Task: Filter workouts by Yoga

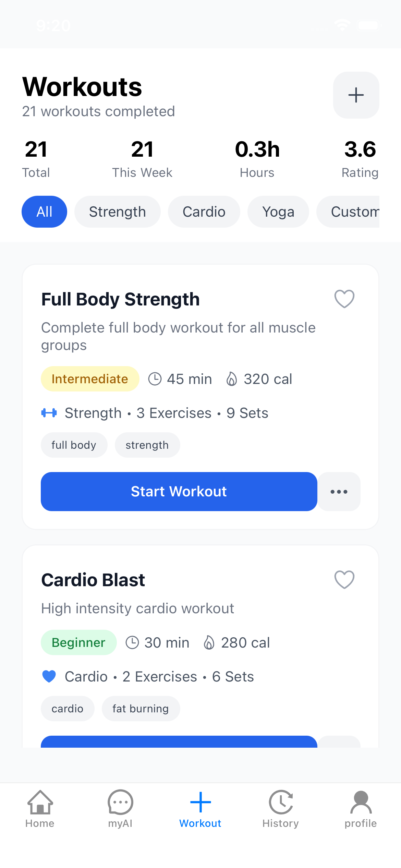Action: [278, 212]
